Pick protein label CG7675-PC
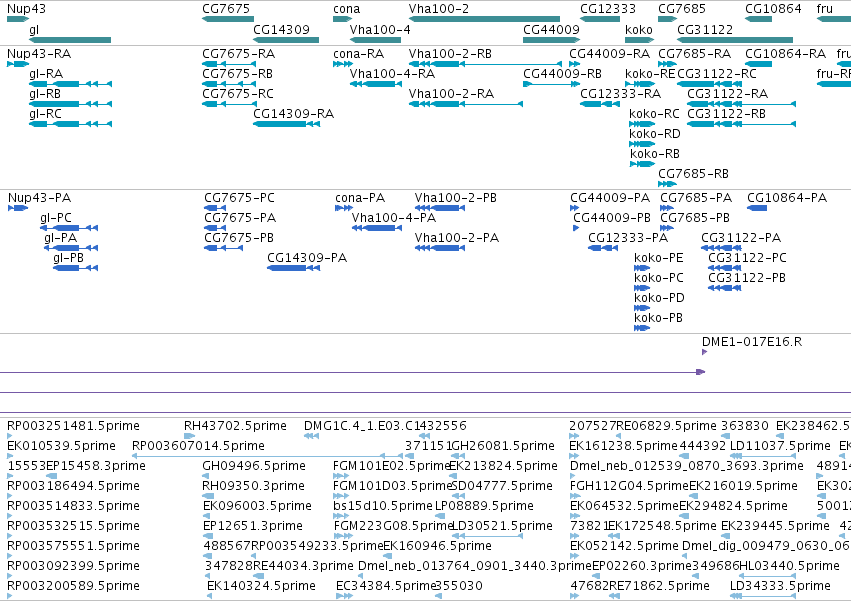This screenshot has height=601, width=851. click(x=239, y=198)
